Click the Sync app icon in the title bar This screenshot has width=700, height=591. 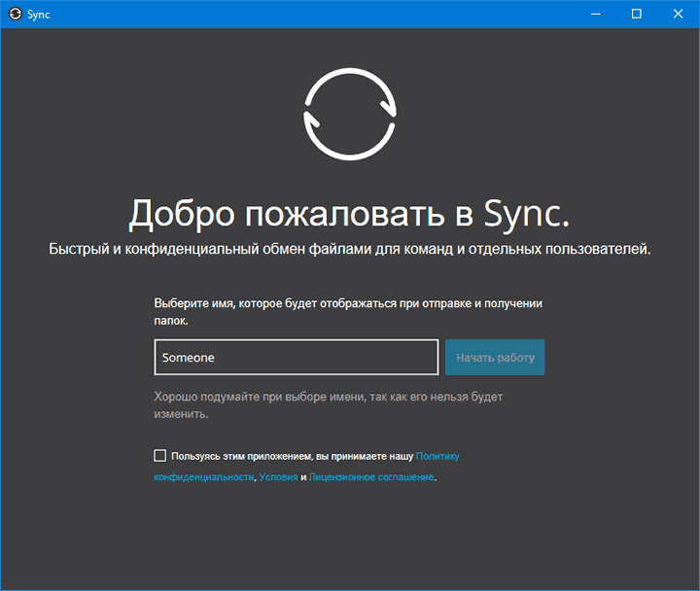[x=16, y=14]
